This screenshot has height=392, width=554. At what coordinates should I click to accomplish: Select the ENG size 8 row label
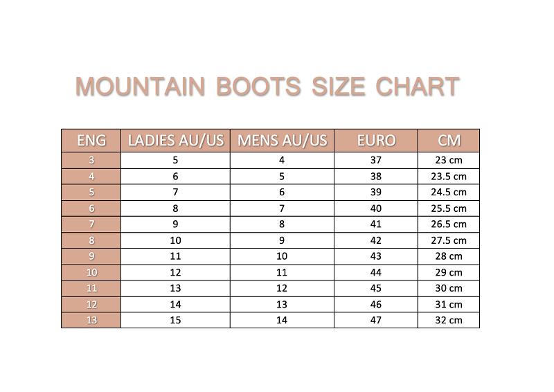91,240
